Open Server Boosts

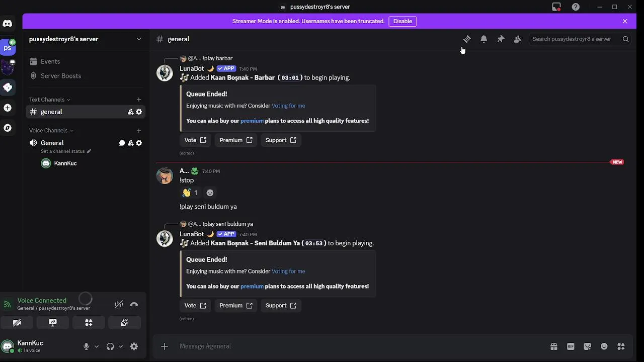60,76
